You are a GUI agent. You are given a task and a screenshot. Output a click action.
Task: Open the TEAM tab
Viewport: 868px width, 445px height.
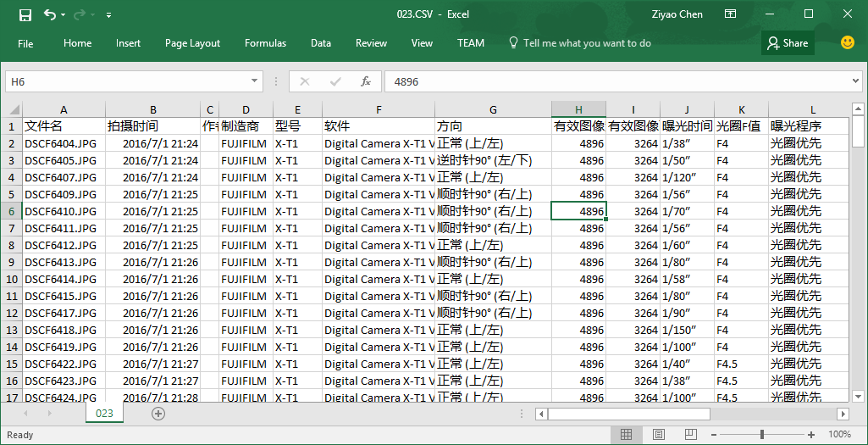coord(471,43)
